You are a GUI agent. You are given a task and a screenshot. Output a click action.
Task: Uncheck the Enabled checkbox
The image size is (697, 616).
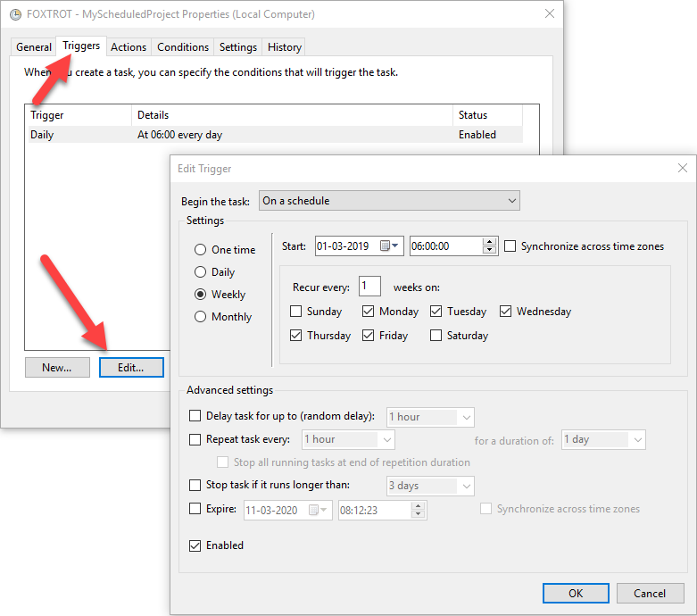195,545
